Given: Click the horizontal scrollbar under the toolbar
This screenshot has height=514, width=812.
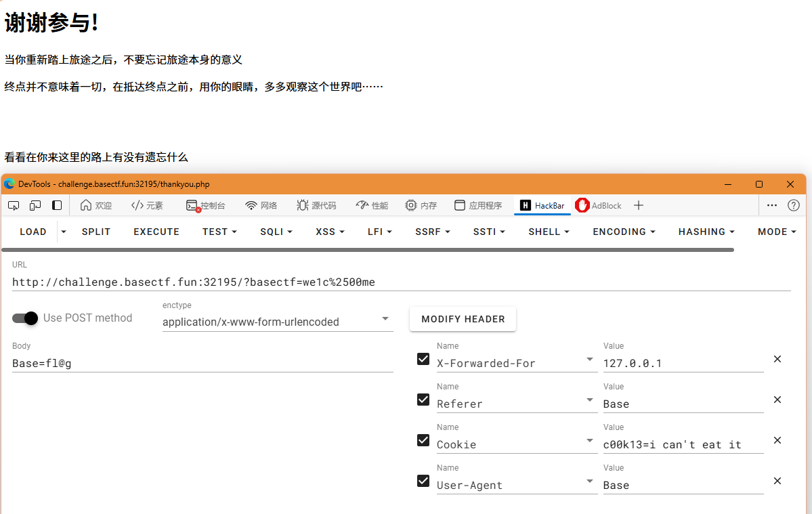Looking at the screenshot, I should click(x=368, y=250).
